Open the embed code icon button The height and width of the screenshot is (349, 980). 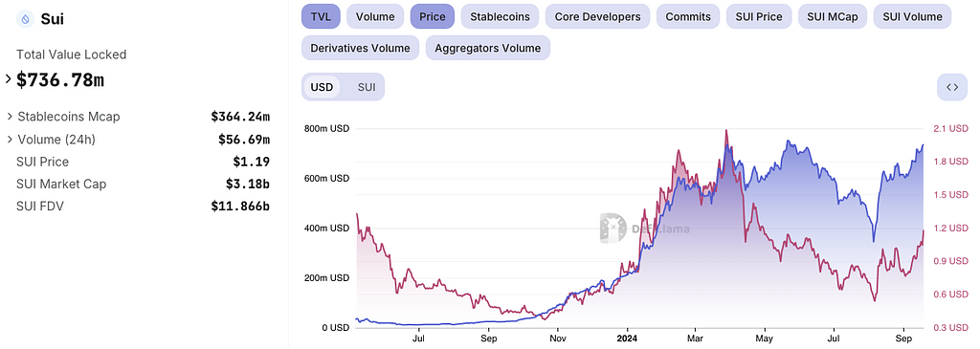pos(952,87)
